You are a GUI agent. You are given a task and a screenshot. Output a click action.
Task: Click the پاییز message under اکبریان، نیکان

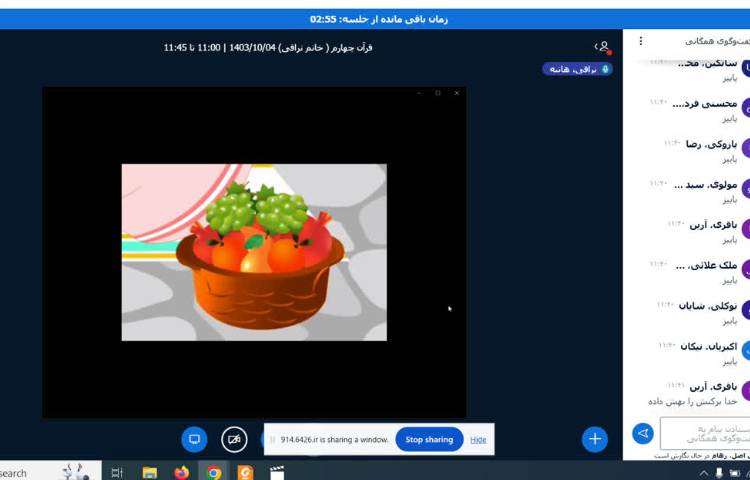click(730, 362)
